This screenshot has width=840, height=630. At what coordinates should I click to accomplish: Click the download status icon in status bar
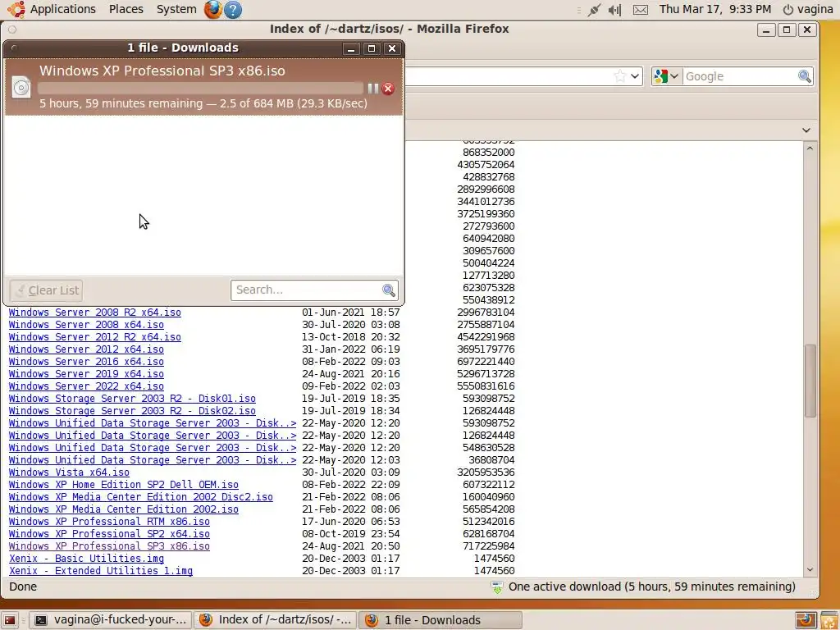tap(497, 587)
